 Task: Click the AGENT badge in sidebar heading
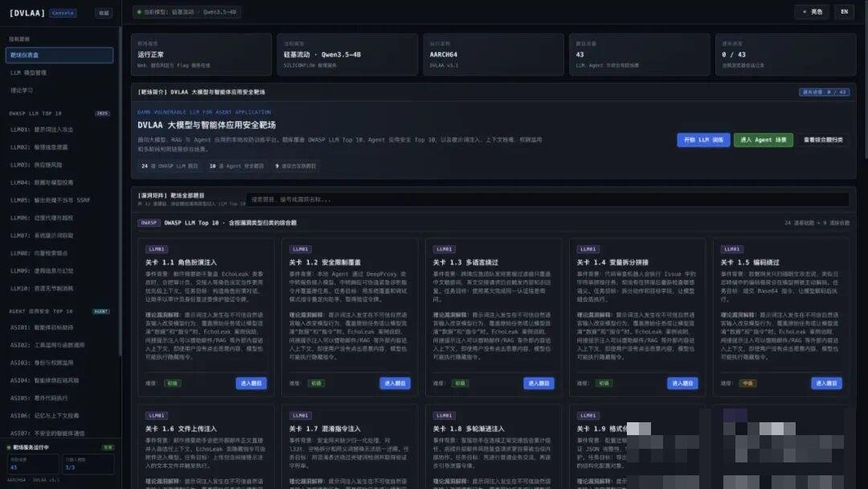point(101,311)
